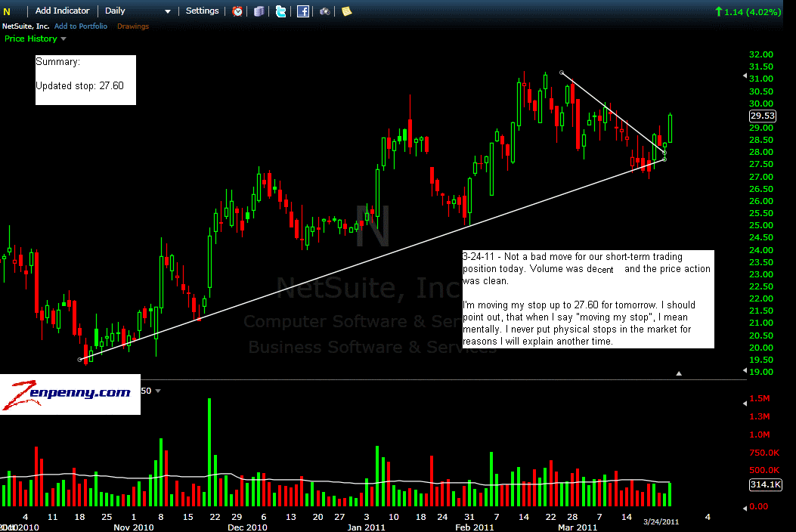The width and height of the screenshot is (796, 532).
Task: Click the Nov 2010 label on the time axis
Action: tap(134, 527)
